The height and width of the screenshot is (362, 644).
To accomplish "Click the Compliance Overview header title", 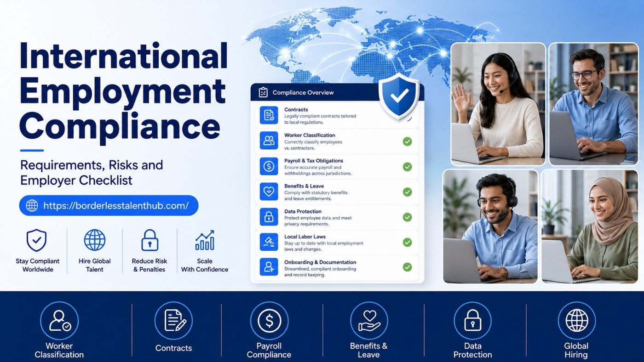I will [x=303, y=93].
